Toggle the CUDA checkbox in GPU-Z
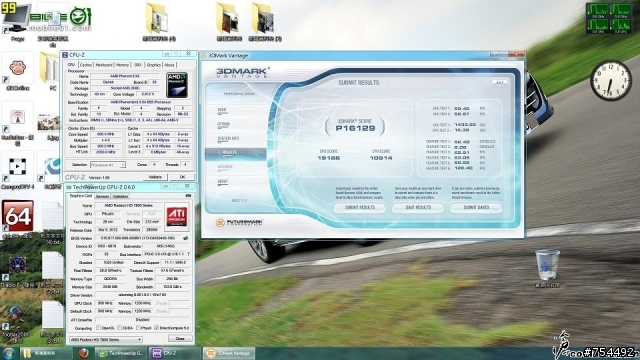The height and width of the screenshot is (360, 640). [119, 328]
